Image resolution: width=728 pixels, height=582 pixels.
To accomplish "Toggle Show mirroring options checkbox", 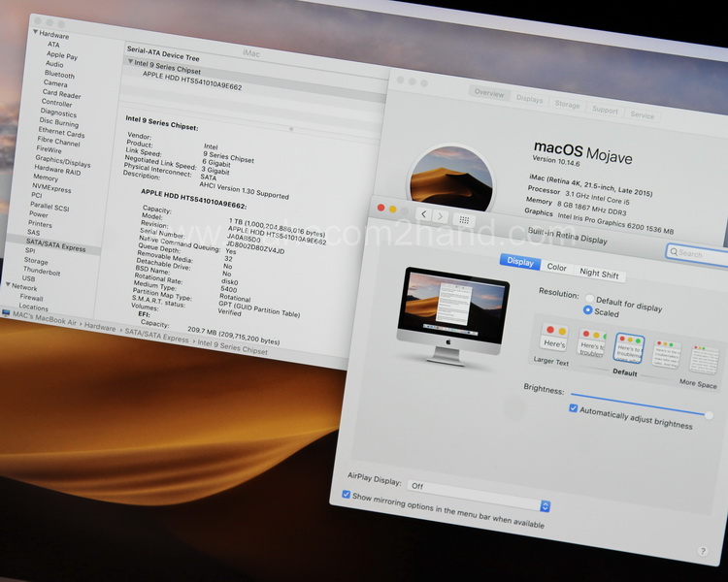I will tap(346, 495).
